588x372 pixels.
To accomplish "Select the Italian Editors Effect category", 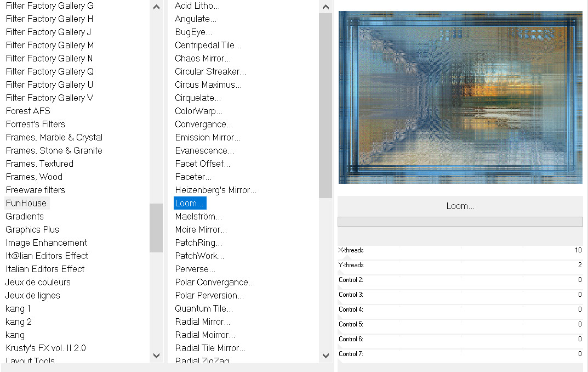I will [x=45, y=269].
